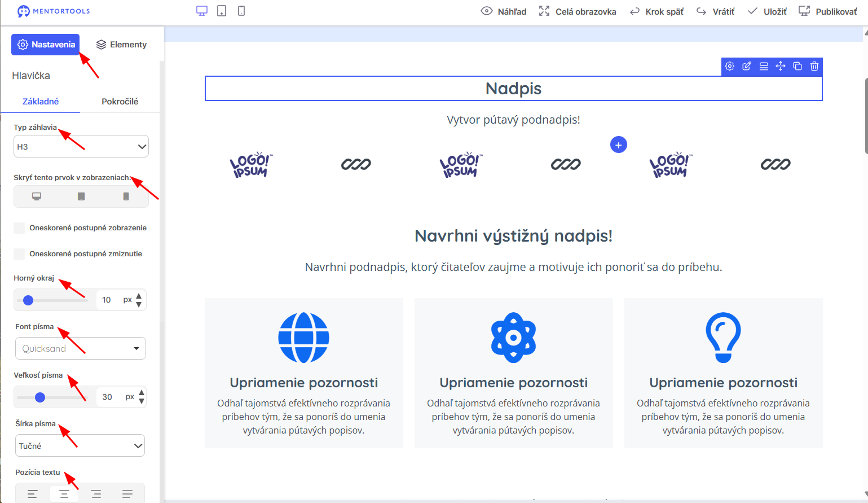Screen dimensions: 868x503
Task: Enable Oneskorené postupné zobrazenie checkbox
Action: pos(19,228)
